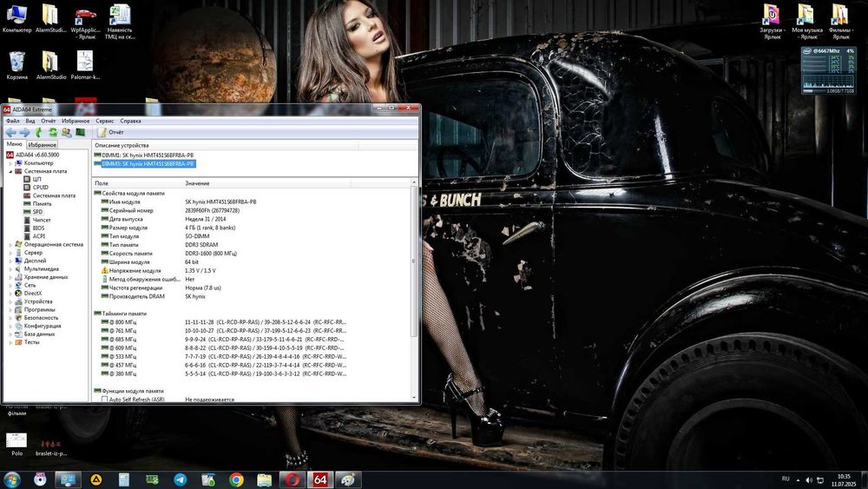Click the green board icon in toolbar
This screenshot has width=868, height=489.
coord(80,132)
